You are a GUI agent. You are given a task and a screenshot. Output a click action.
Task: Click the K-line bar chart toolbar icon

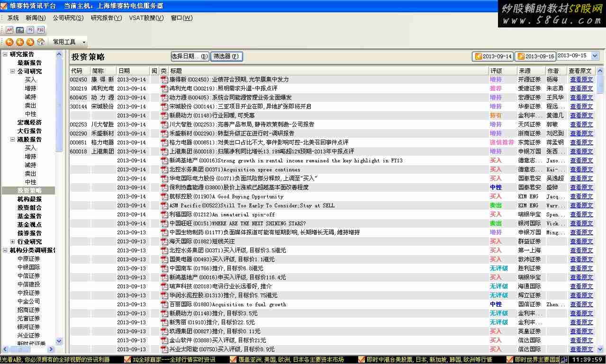[x=20, y=30]
